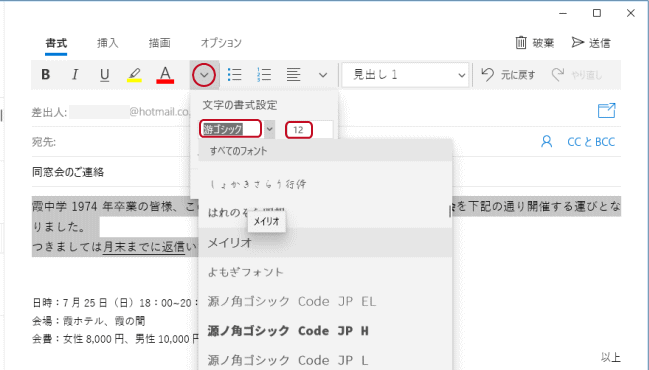Toggle underline formatting
This screenshot has width=649, height=370.
pyautogui.click(x=104, y=74)
